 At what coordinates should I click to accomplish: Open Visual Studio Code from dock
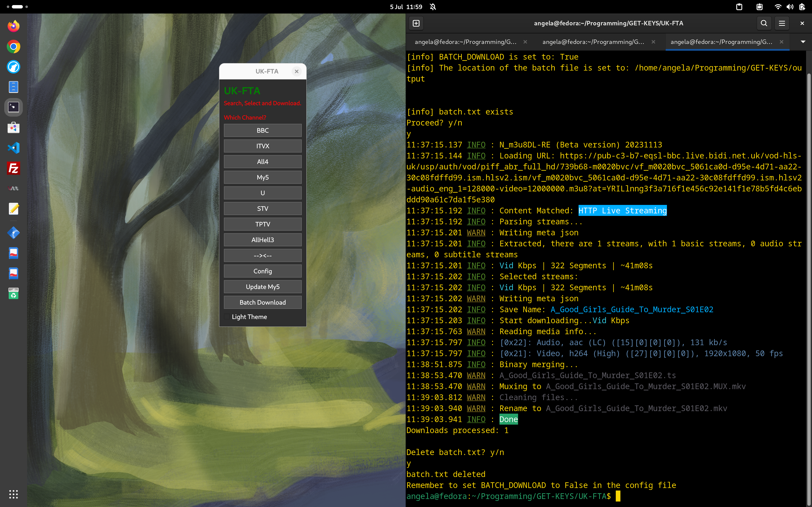pos(13,148)
